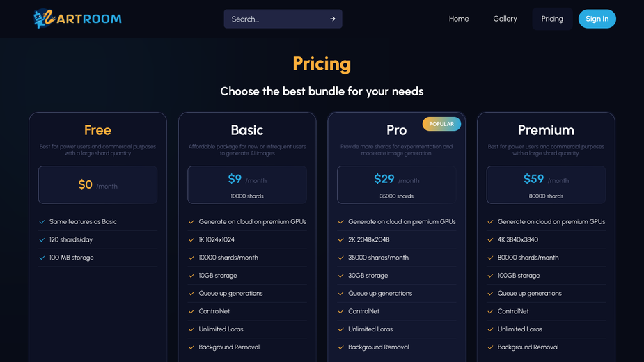Click checkmark beside 4K 3840x3840
644x362 pixels.
click(x=490, y=239)
